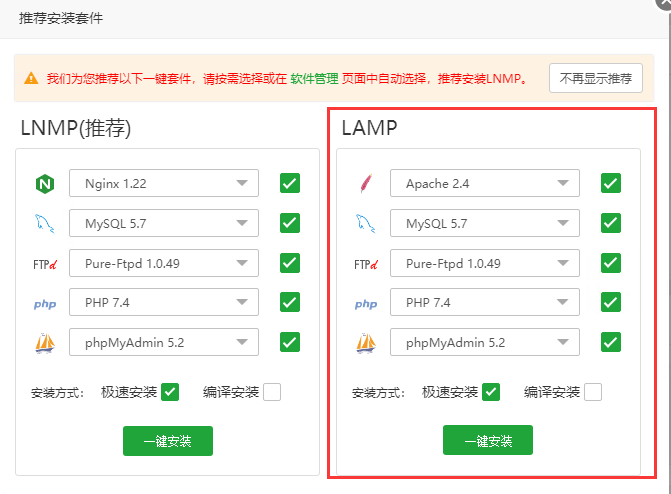Viewport: 671px width, 494px height.
Task: Toggle 极速安装 checkbox under LAMP
Action: (x=491, y=392)
